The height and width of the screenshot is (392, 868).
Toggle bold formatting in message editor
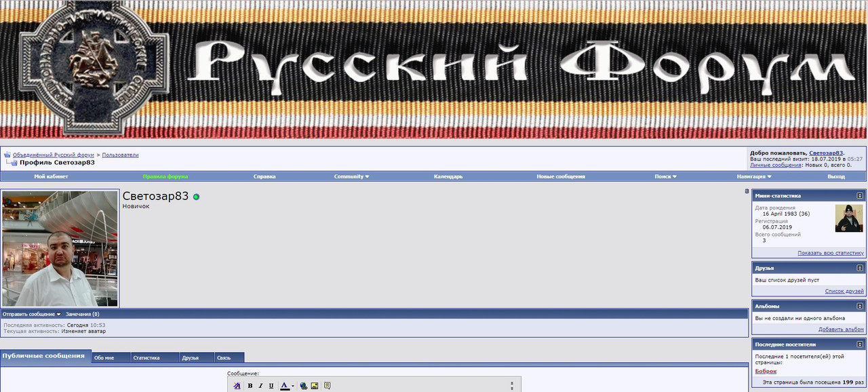[x=250, y=386]
